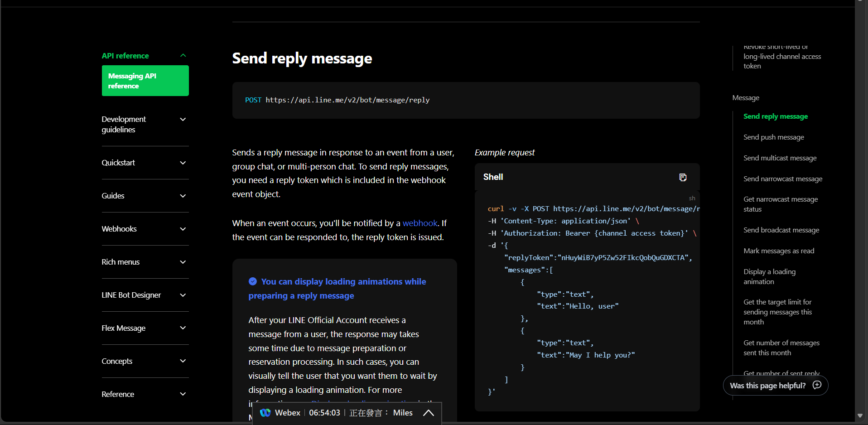Click the Webex timer 06:54:03

[x=324, y=413]
